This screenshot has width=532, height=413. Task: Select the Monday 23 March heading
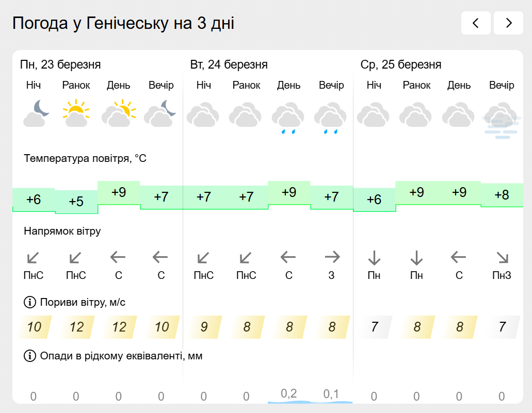[x=60, y=64]
